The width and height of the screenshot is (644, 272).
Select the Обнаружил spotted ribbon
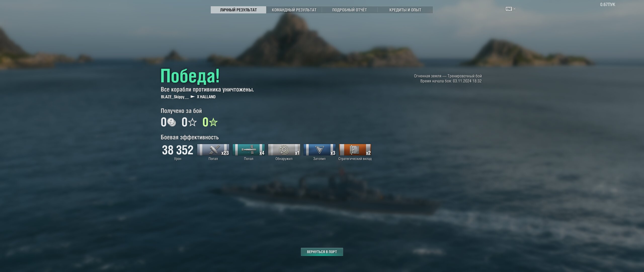(x=284, y=150)
